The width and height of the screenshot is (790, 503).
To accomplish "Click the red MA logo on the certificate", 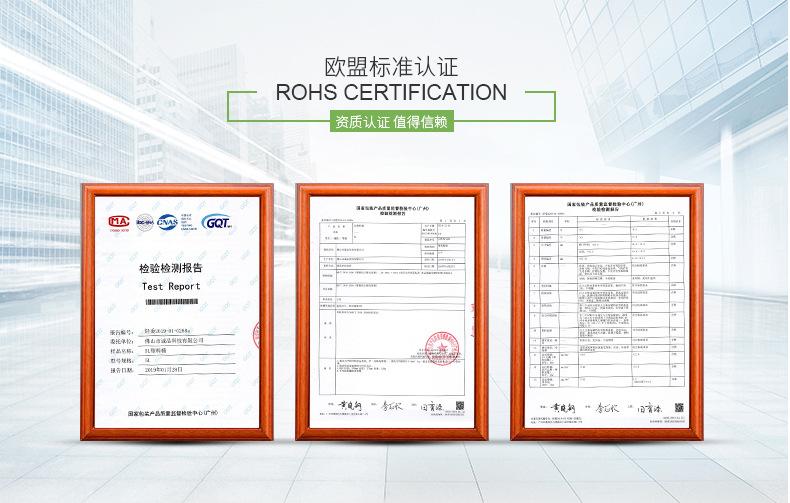I will pos(119,222).
